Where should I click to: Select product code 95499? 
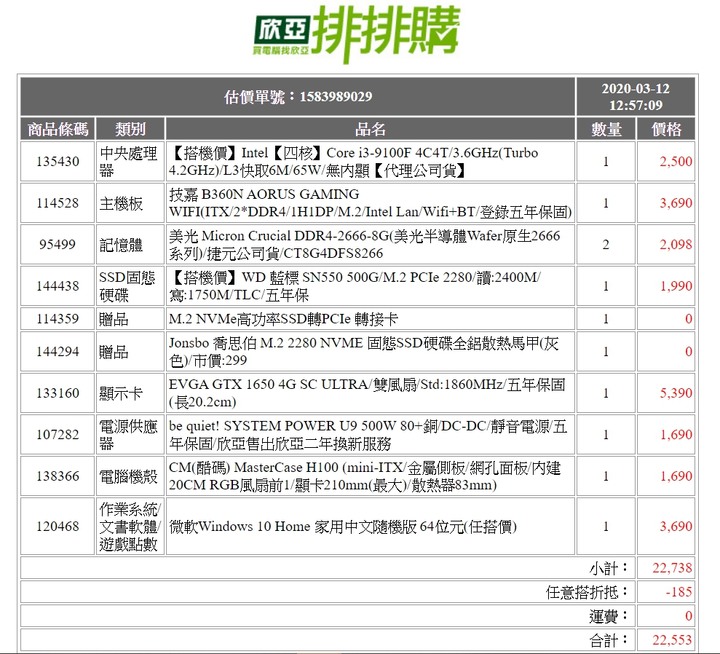point(58,244)
